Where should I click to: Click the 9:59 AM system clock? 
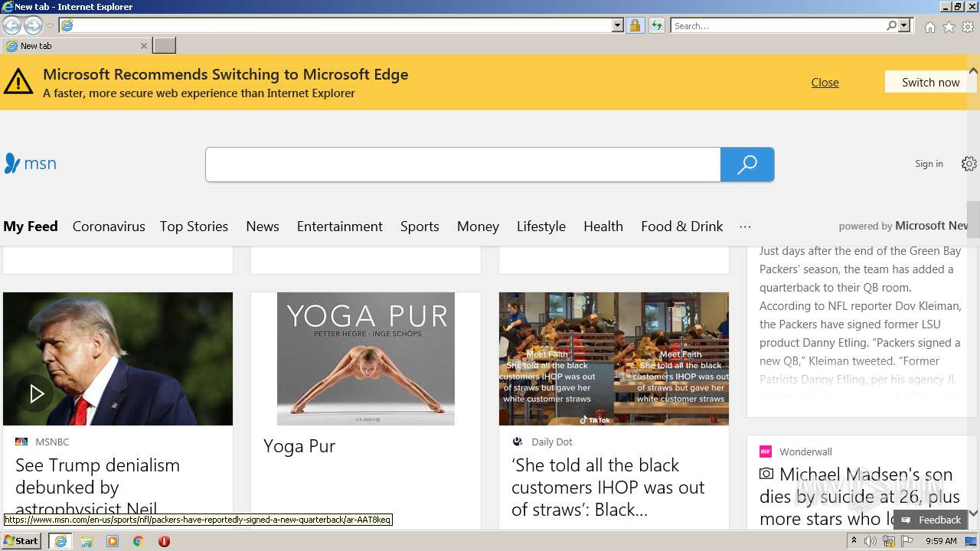(x=941, y=541)
